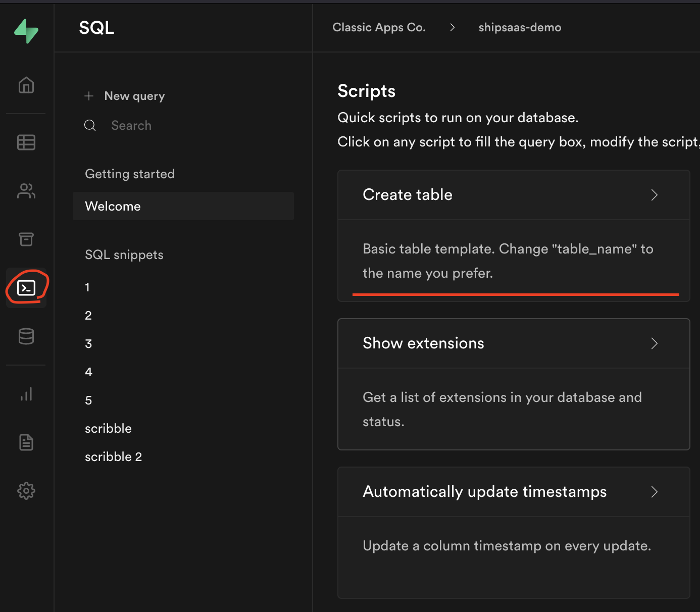Open the Table editor icon
Image resolution: width=700 pixels, height=612 pixels.
click(x=26, y=142)
